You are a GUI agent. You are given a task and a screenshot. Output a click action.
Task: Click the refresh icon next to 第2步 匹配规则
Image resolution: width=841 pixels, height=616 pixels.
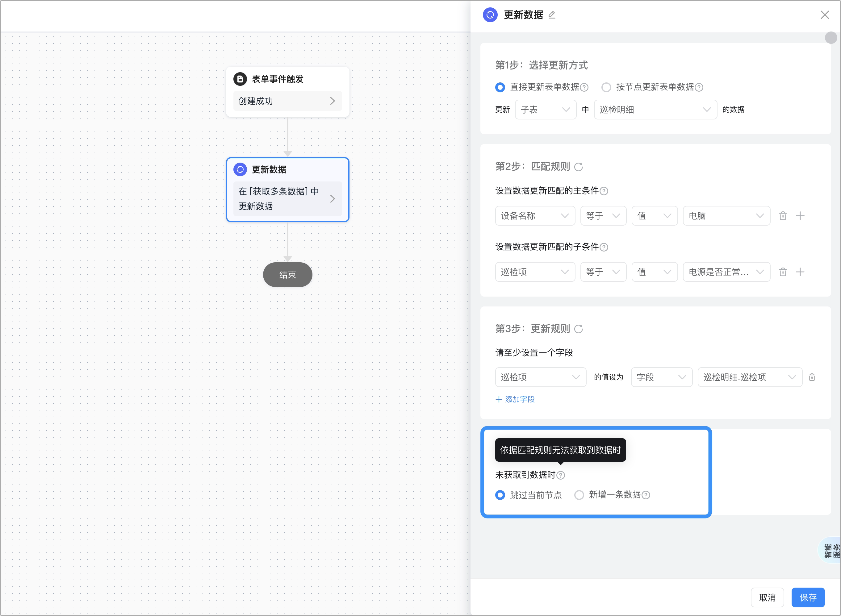pyautogui.click(x=579, y=167)
